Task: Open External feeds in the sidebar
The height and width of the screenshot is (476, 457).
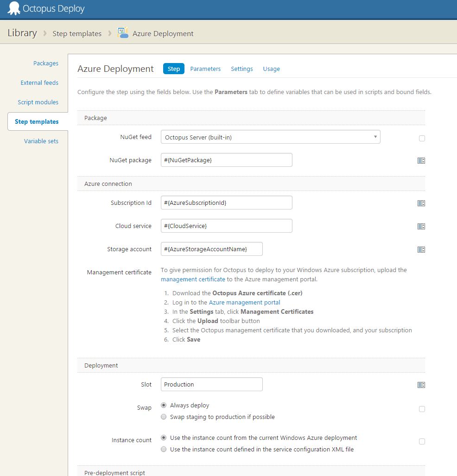Action: click(39, 83)
